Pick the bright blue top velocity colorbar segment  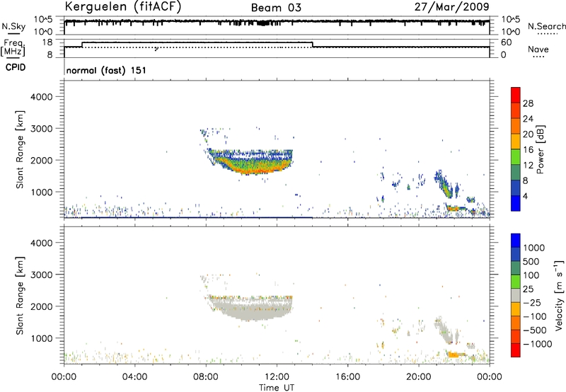[516, 241]
